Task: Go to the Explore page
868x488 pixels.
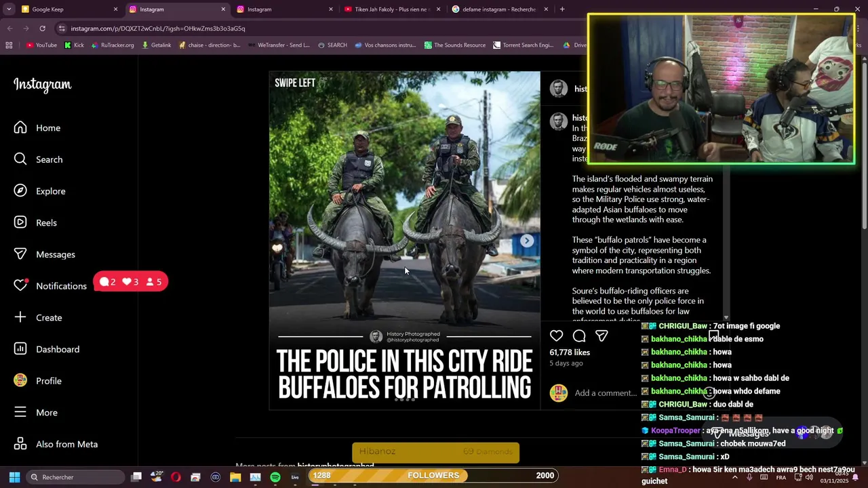Action: 39,191
